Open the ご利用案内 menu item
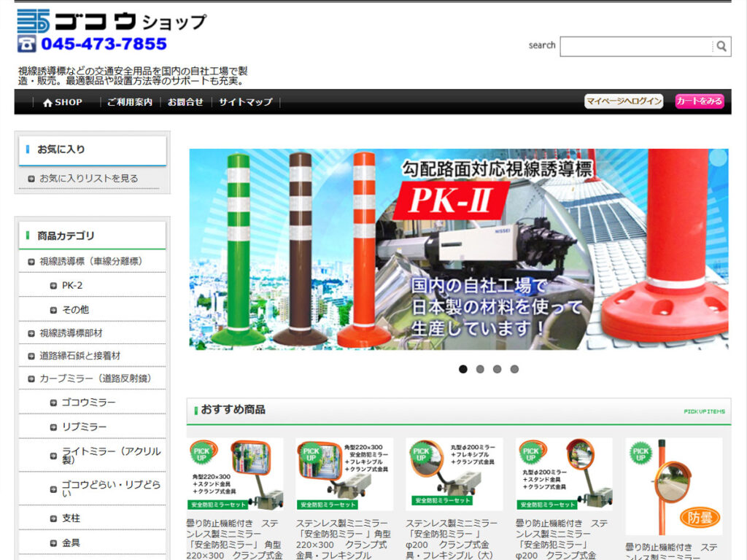 pyautogui.click(x=130, y=102)
